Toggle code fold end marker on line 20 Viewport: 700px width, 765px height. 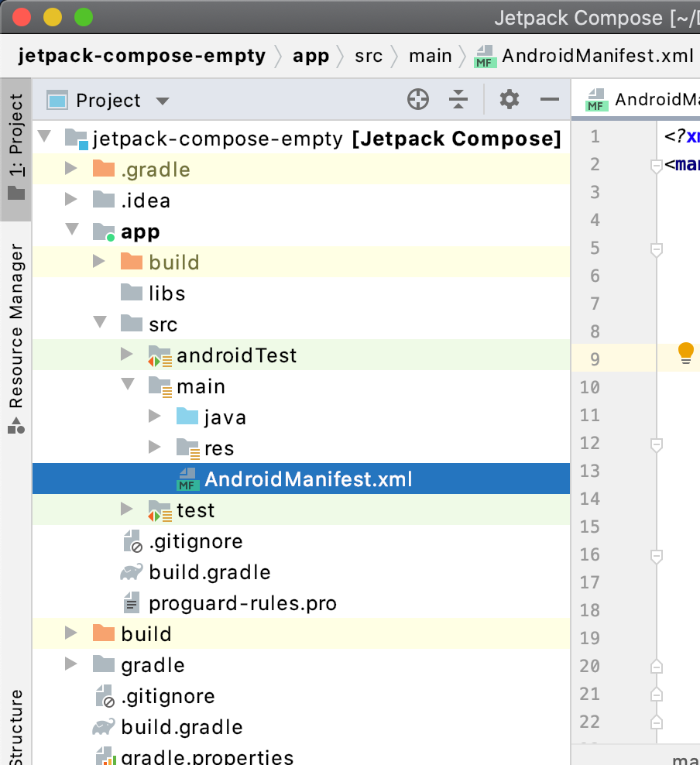(x=656, y=666)
